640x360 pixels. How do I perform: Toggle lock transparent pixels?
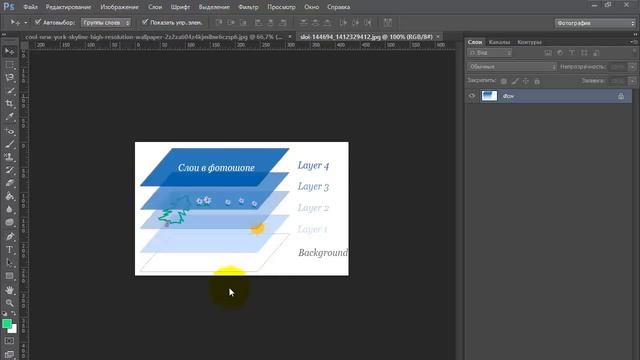pos(504,81)
